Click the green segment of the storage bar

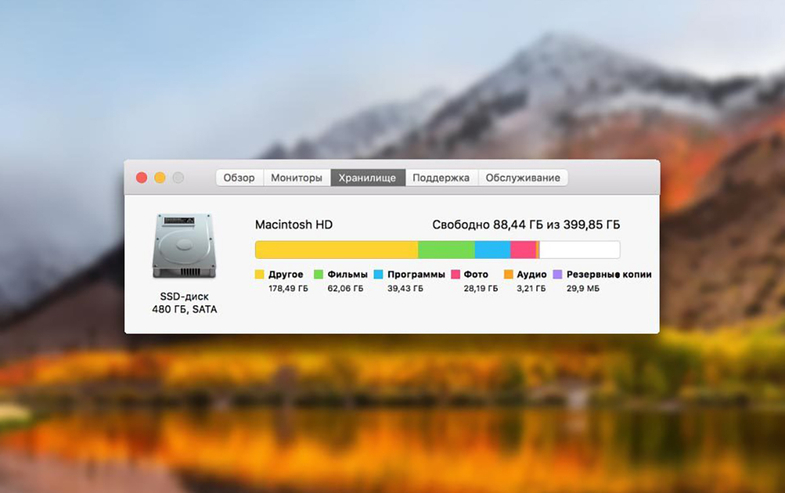(446, 250)
